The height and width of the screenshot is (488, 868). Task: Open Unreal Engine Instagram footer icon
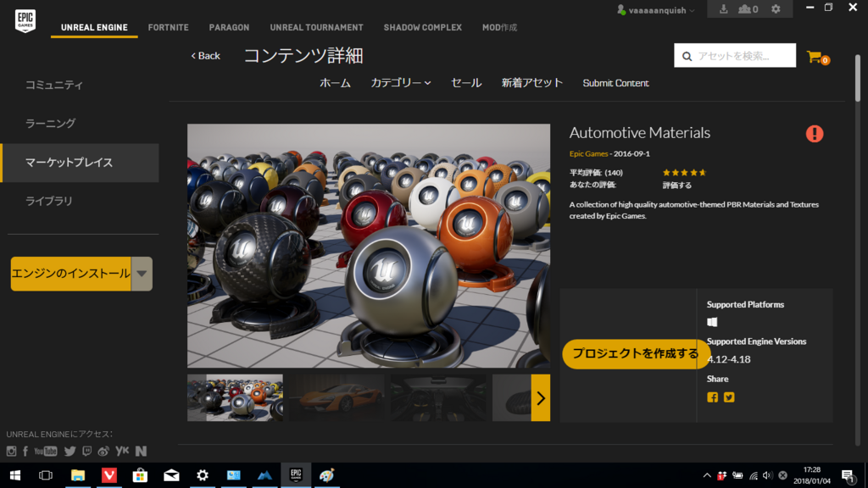11,451
